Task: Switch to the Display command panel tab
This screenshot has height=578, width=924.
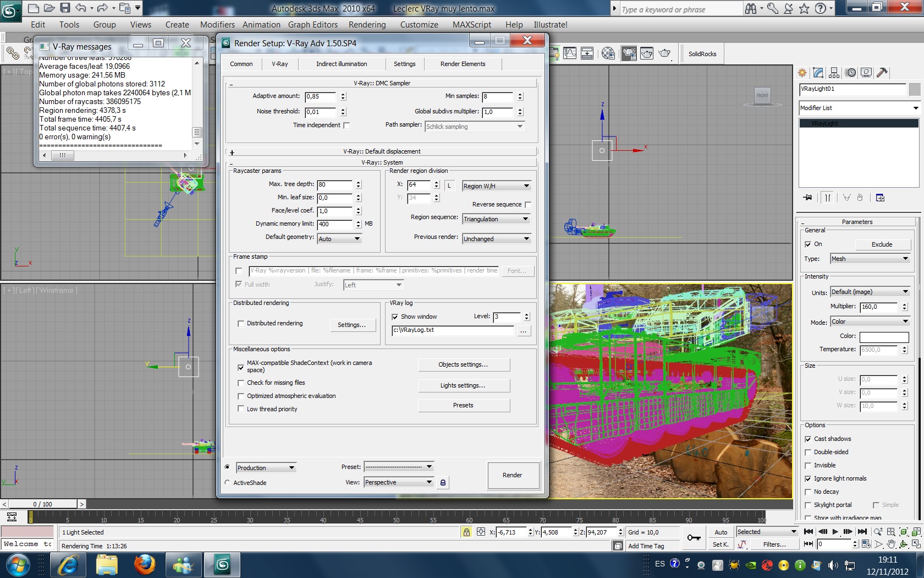Action: point(866,73)
